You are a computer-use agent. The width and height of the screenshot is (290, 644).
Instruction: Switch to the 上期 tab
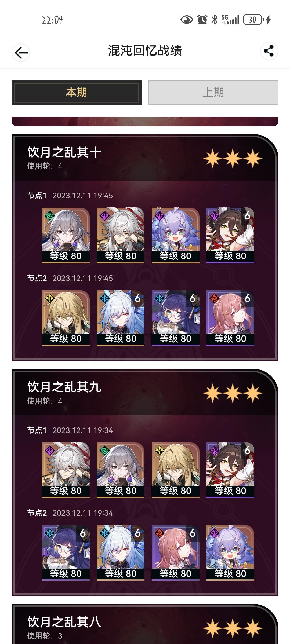click(213, 93)
